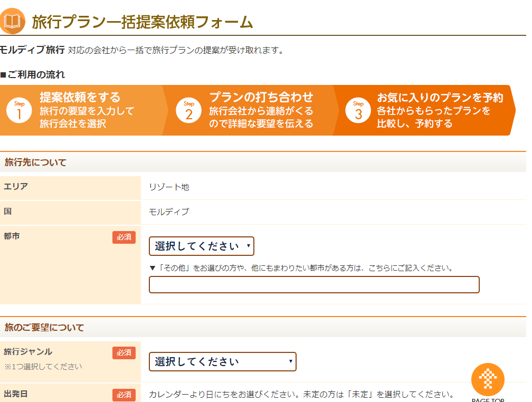Focus the other-cities text input field
This screenshot has width=532, height=402.
[x=314, y=284]
